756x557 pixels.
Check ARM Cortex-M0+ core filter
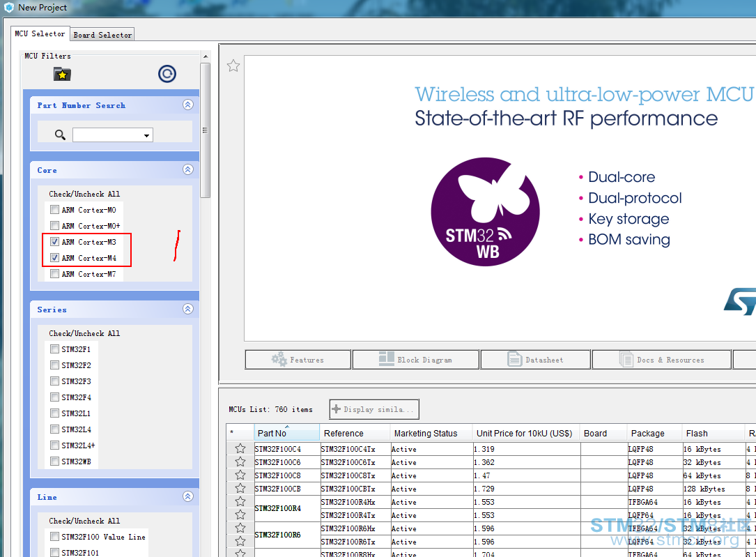[x=54, y=226]
